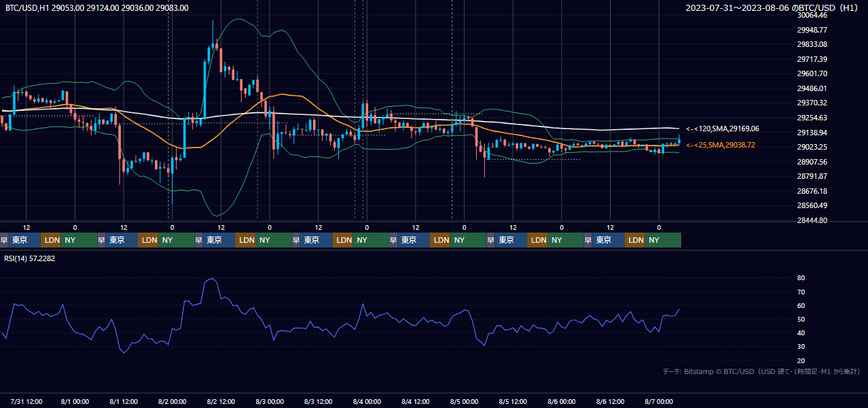Viewport: 868px width, 408px height.
Task: Click the 8/2 12:00 time axis label
Action: [221, 401]
